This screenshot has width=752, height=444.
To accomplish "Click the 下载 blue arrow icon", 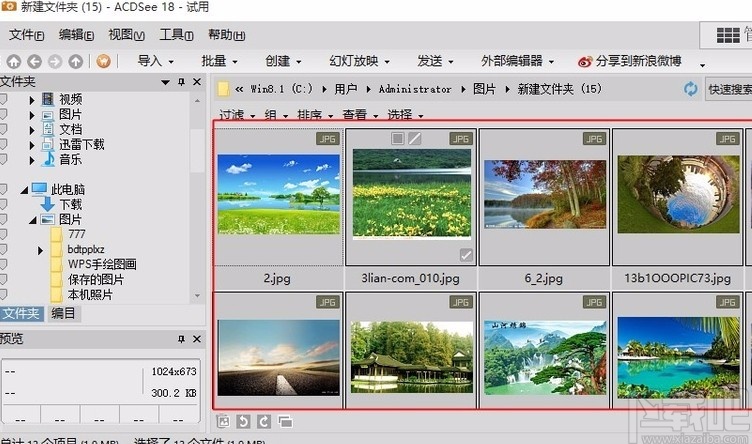I will (x=47, y=204).
